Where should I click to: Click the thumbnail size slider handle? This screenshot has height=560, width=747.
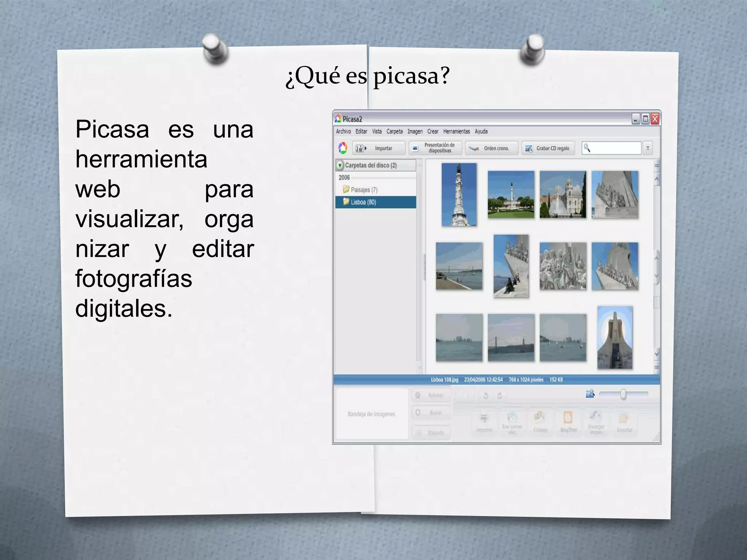623,394
